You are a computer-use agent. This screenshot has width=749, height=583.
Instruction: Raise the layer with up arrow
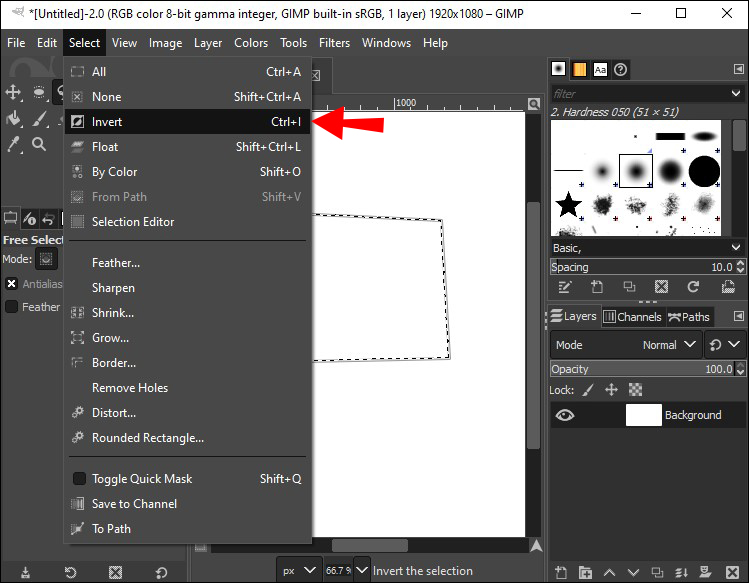pyautogui.click(x=610, y=572)
